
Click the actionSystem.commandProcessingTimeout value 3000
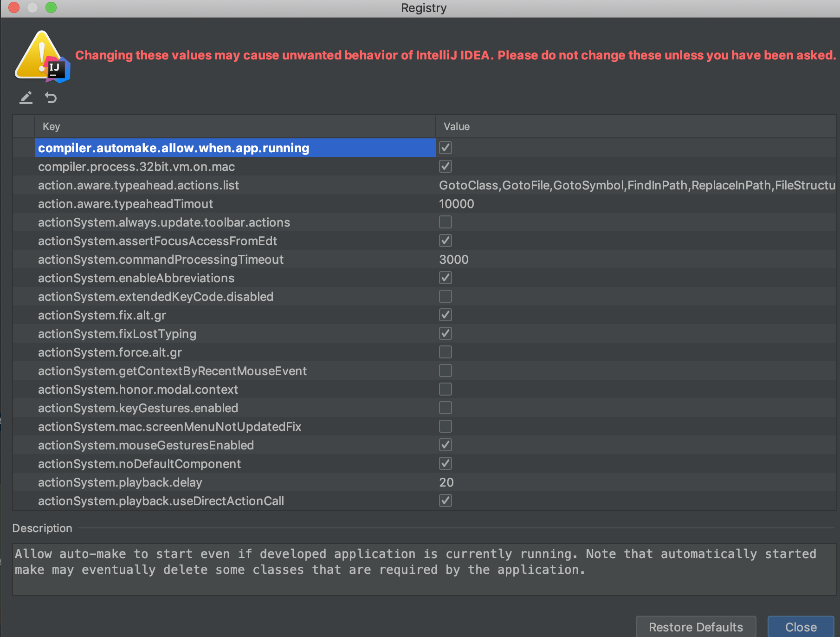click(x=454, y=260)
